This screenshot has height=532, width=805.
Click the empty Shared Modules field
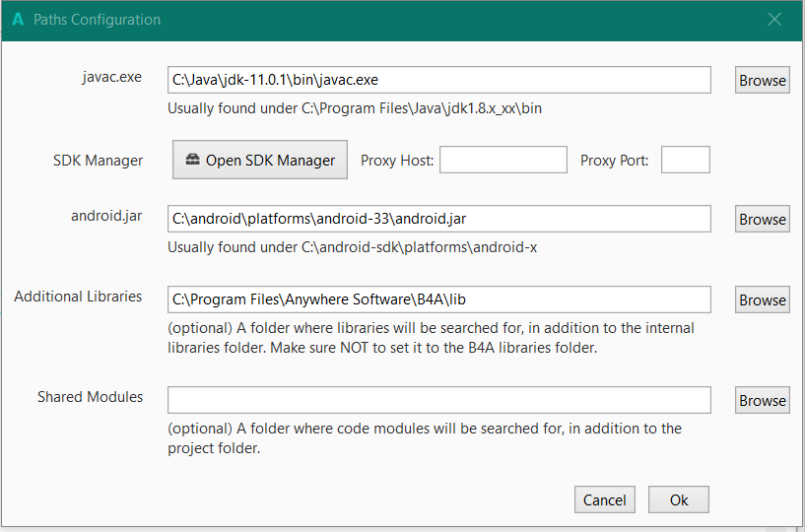tap(438, 400)
